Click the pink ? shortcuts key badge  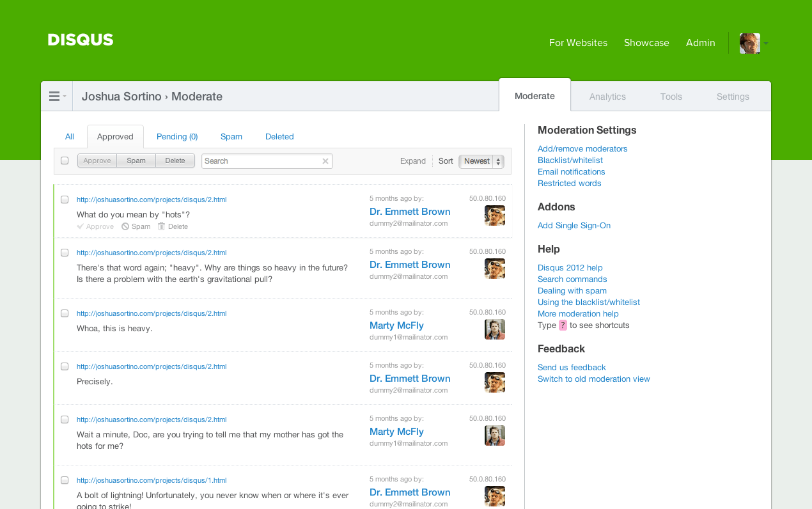tap(563, 325)
